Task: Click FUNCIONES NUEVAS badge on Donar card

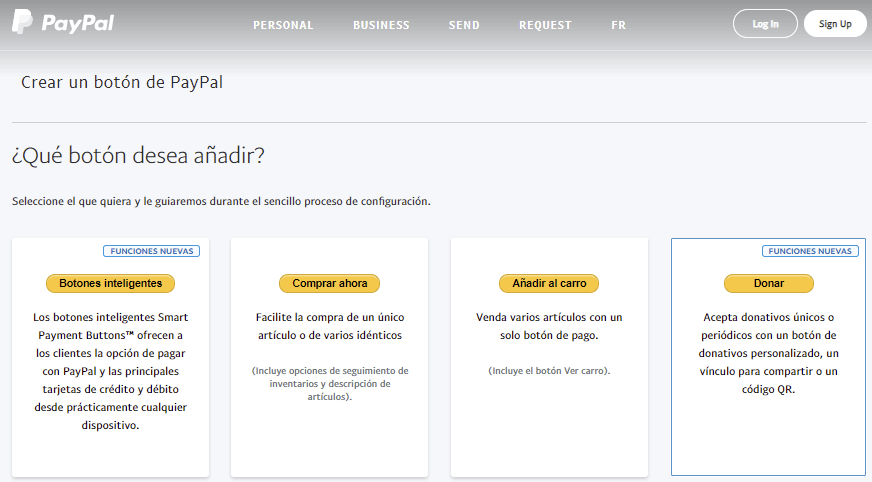Action: [810, 251]
